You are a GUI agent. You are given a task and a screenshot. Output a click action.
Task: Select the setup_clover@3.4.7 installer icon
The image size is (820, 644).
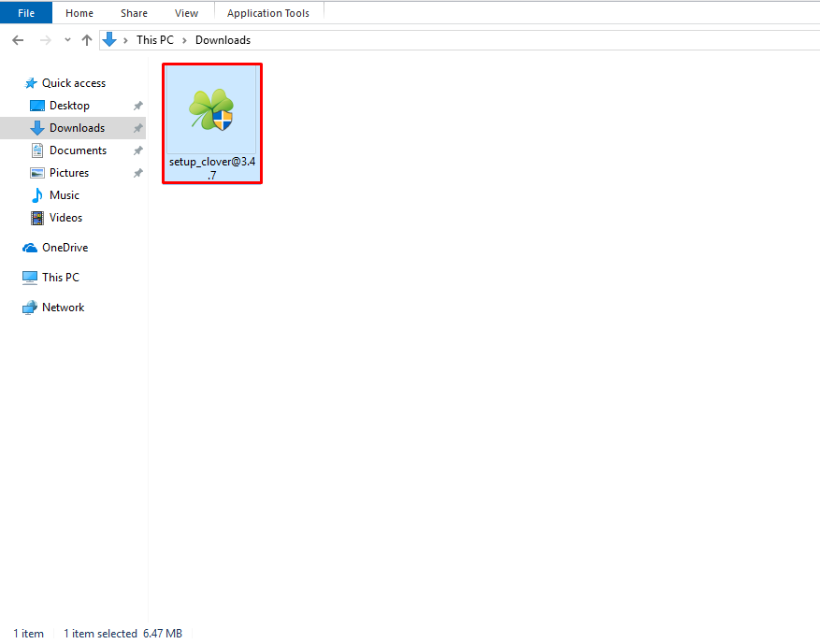(212, 109)
